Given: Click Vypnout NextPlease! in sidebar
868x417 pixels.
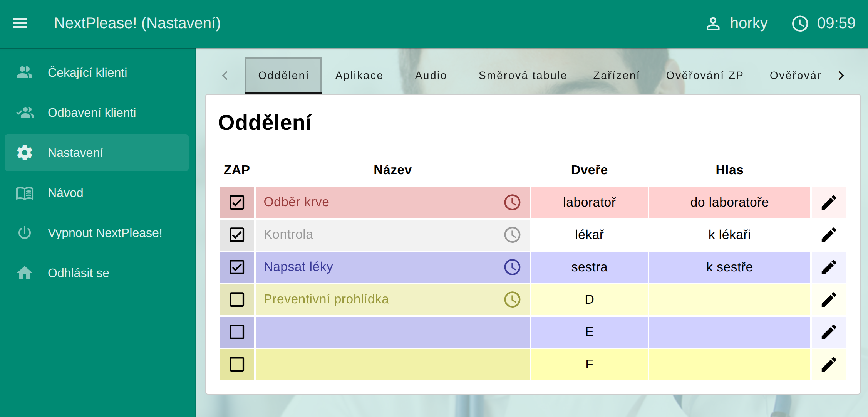Looking at the screenshot, I should [x=105, y=233].
